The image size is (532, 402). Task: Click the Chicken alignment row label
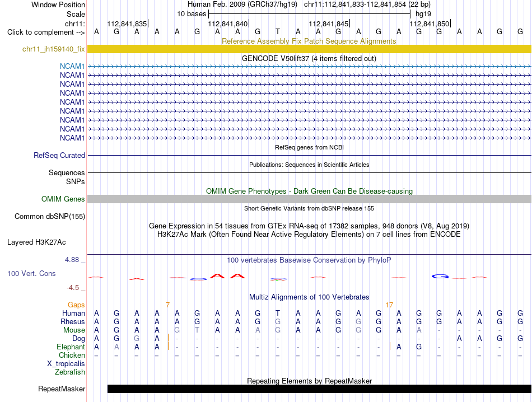click(72, 355)
